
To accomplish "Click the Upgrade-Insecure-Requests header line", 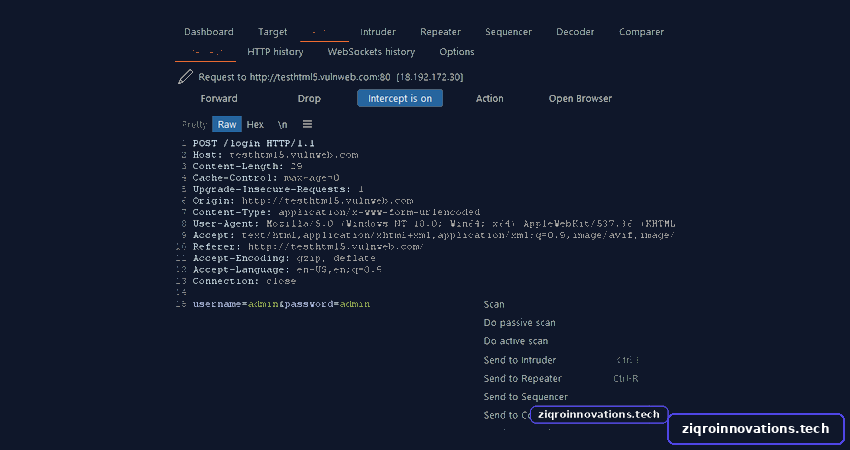I will pos(278,189).
